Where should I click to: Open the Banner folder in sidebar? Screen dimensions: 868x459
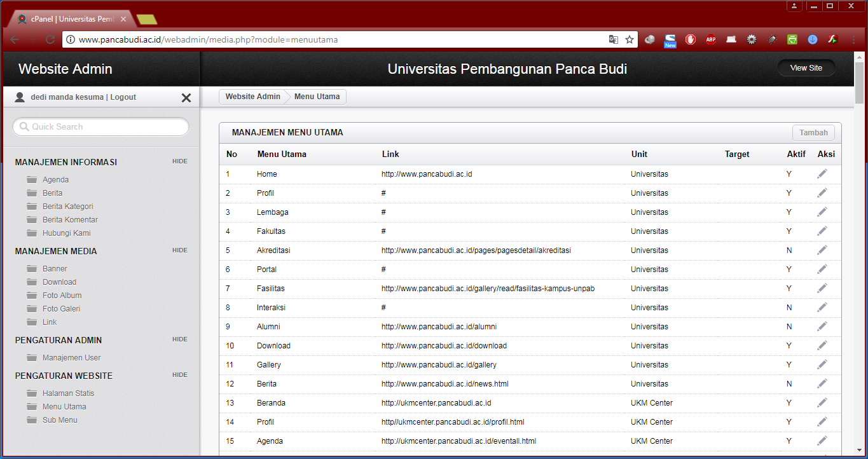[x=55, y=269]
